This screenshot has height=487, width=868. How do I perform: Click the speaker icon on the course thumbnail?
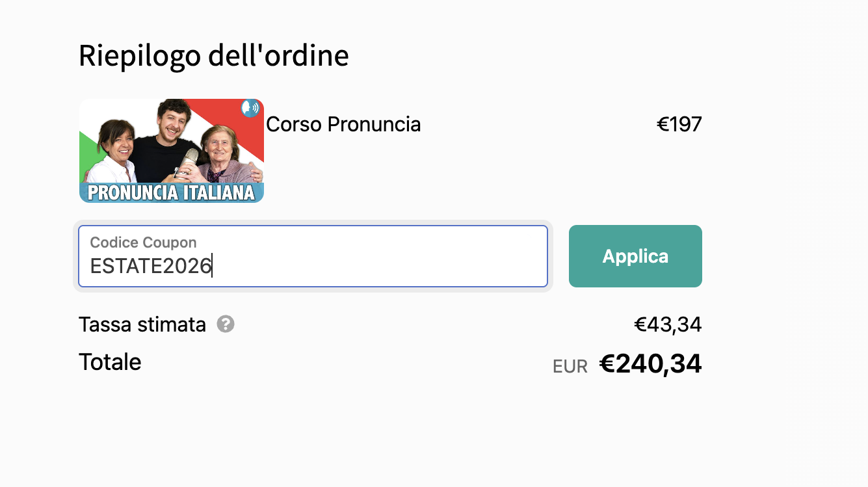pyautogui.click(x=250, y=108)
